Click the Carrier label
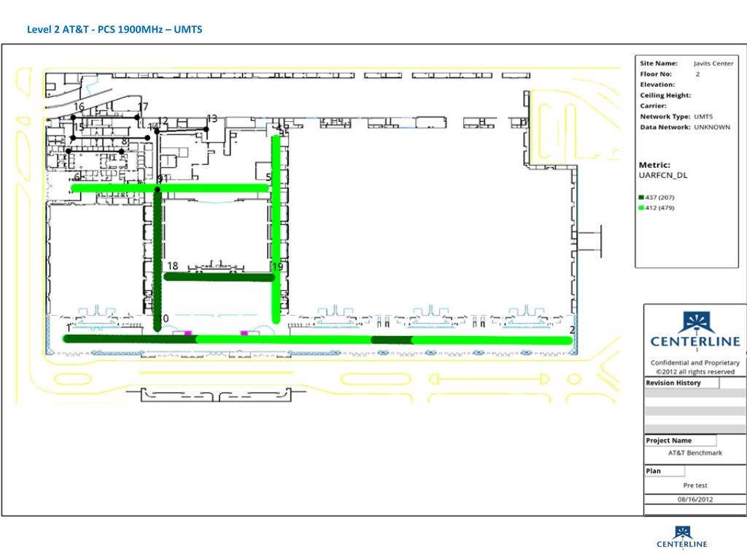747x560 pixels. pos(653,106)
